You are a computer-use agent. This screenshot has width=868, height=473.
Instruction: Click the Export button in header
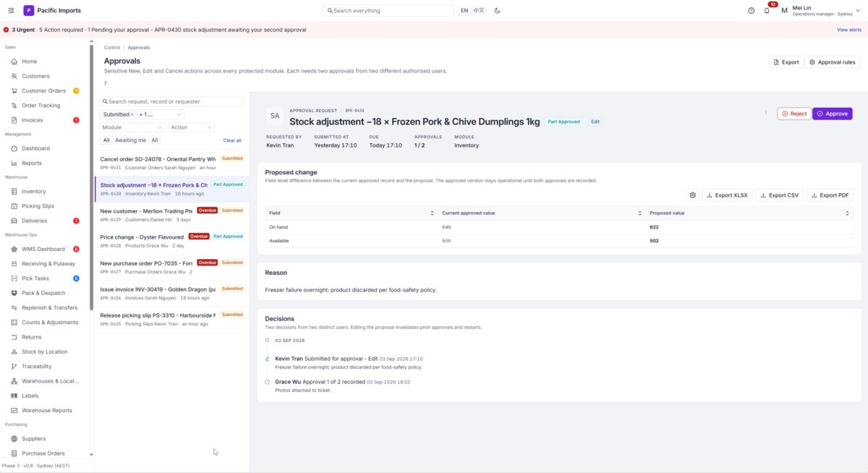(786, 62)
